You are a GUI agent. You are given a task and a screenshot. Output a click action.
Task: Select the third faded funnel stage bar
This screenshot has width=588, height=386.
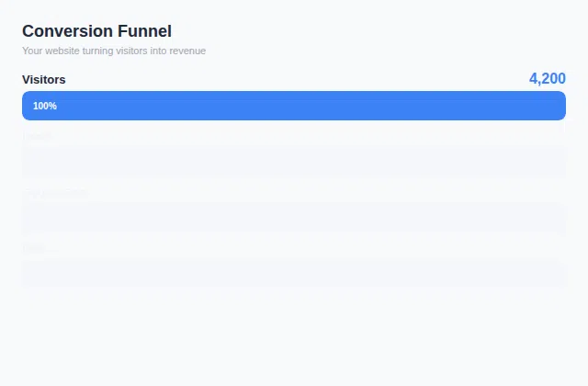[x=294, y=218]
